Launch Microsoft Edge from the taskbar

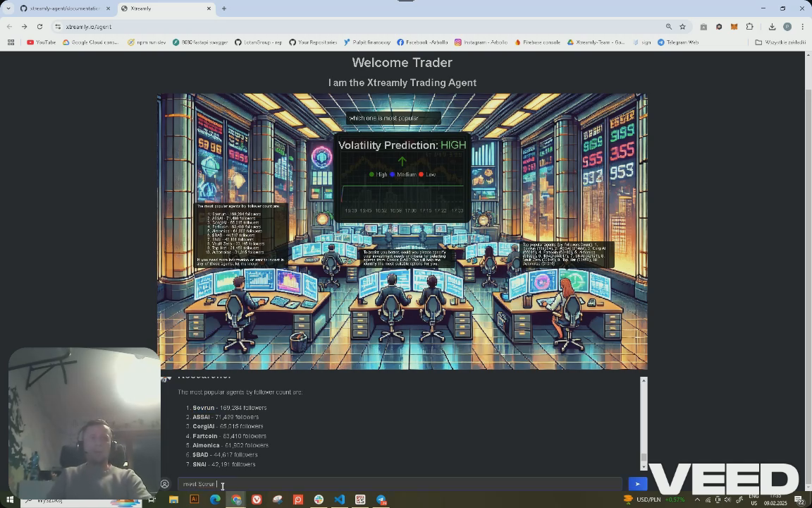click(x=215, y=500)
